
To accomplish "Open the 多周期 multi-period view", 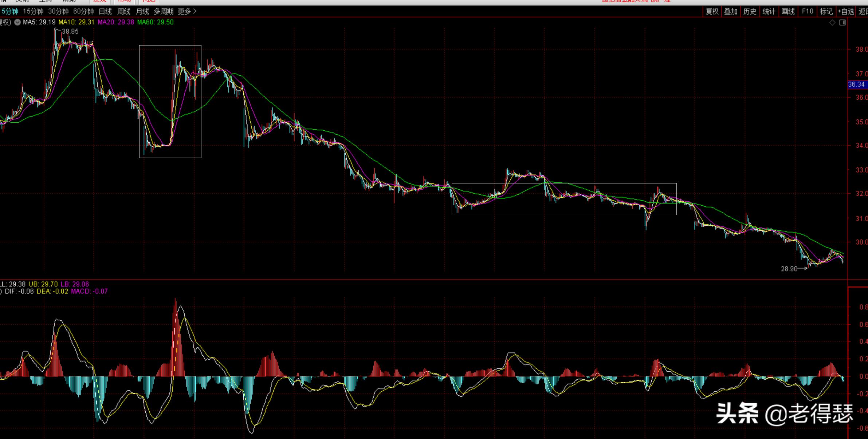I will 164,12.
